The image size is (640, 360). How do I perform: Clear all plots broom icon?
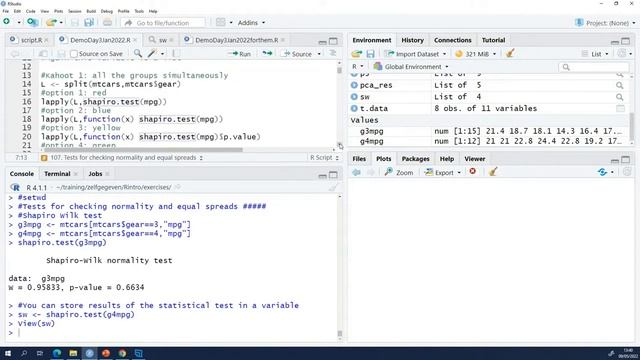(x=493, y=172)
